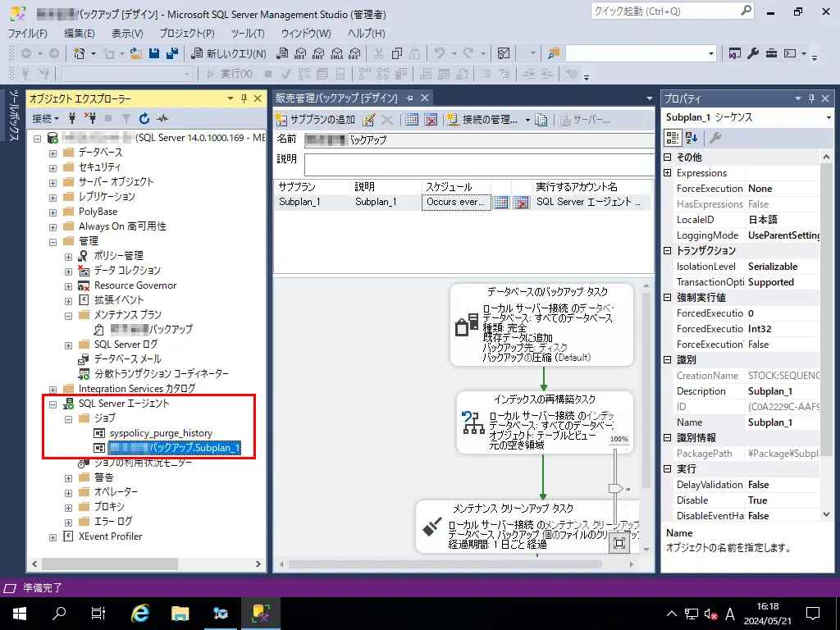Select the syspolicy_purge_history job
This screenshot has height=630, width=840.
coord(161,433)
